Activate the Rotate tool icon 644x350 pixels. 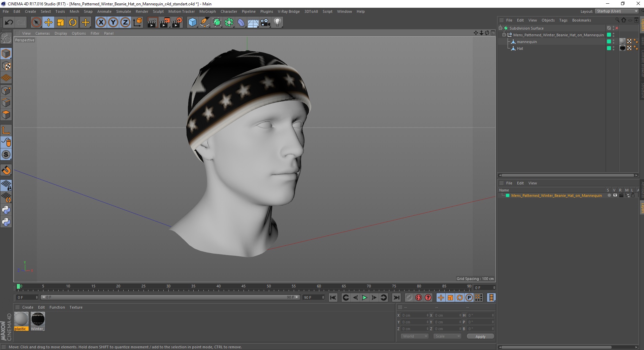pyautogui.click(x=73, y=23)
